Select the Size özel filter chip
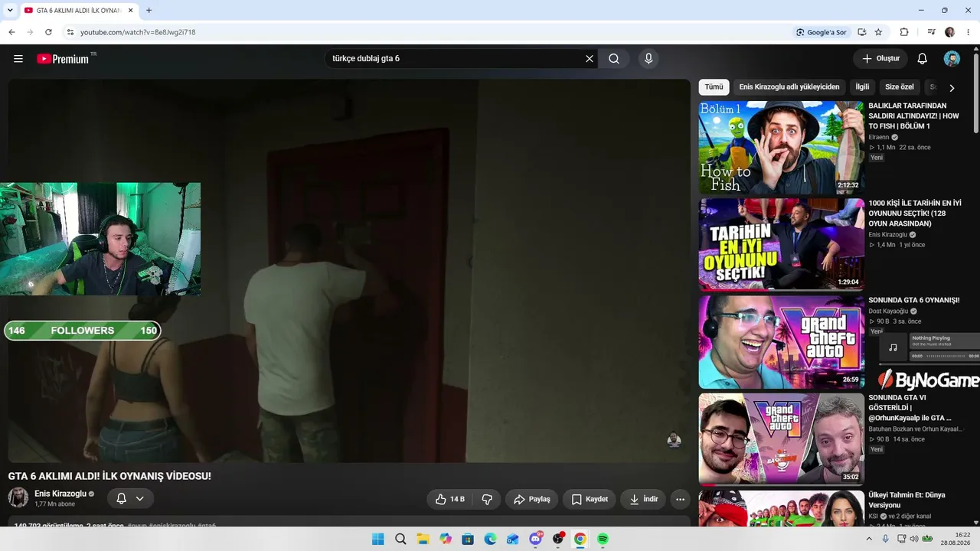The width and height of the screenshot is (980, 551). pos(900,87)
